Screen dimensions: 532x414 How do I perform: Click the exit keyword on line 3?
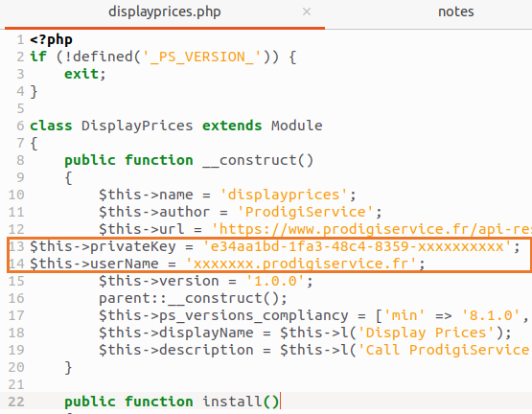(81, 74)
